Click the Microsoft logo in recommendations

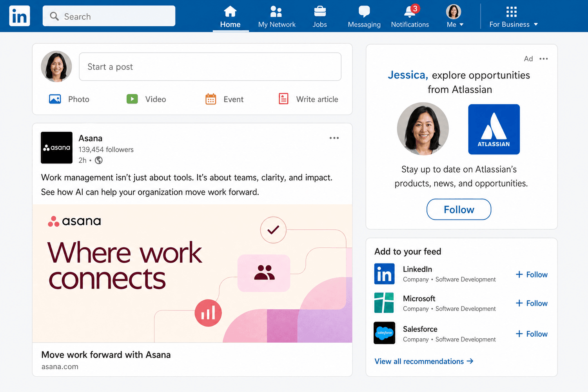click(384, 303)
